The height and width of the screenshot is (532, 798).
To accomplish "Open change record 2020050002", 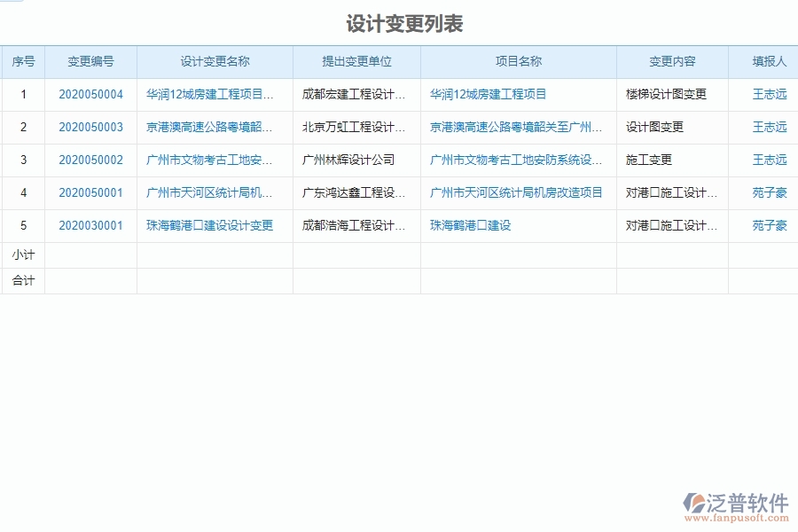I will point(90,160).
